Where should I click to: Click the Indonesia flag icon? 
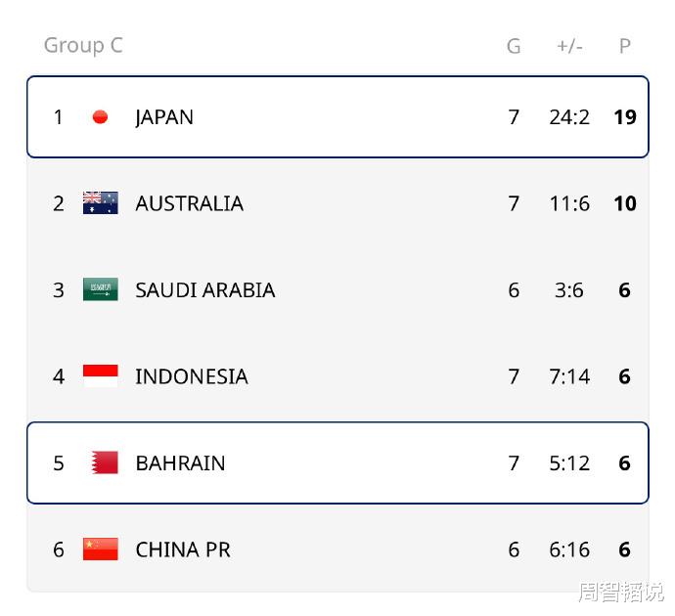click(x=100, y=376)
